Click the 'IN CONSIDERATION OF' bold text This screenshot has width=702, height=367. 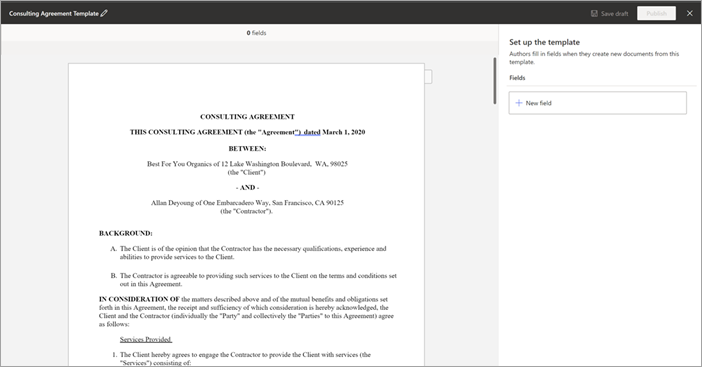coord(139,299)
